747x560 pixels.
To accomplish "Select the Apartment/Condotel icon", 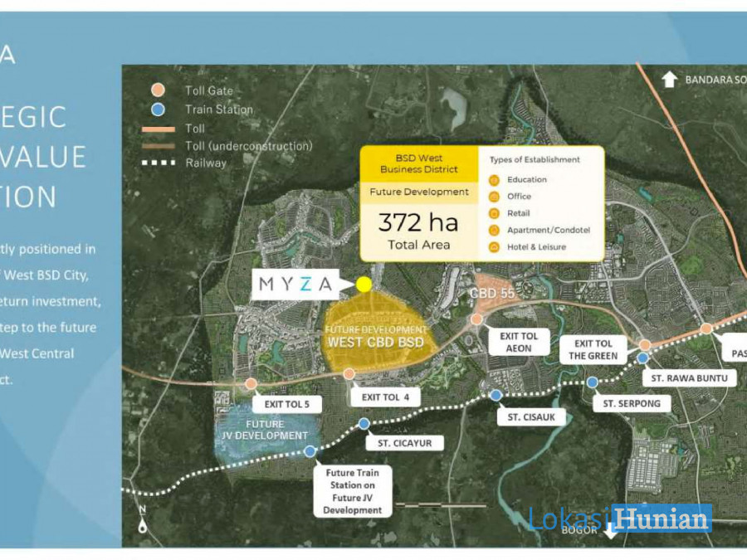I will pos(494,231).
